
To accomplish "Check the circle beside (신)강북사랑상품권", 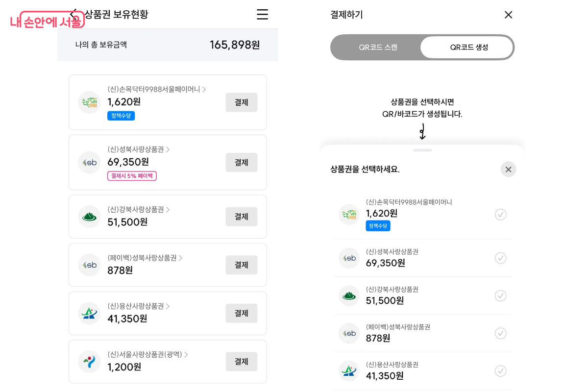I will point(500,295).
